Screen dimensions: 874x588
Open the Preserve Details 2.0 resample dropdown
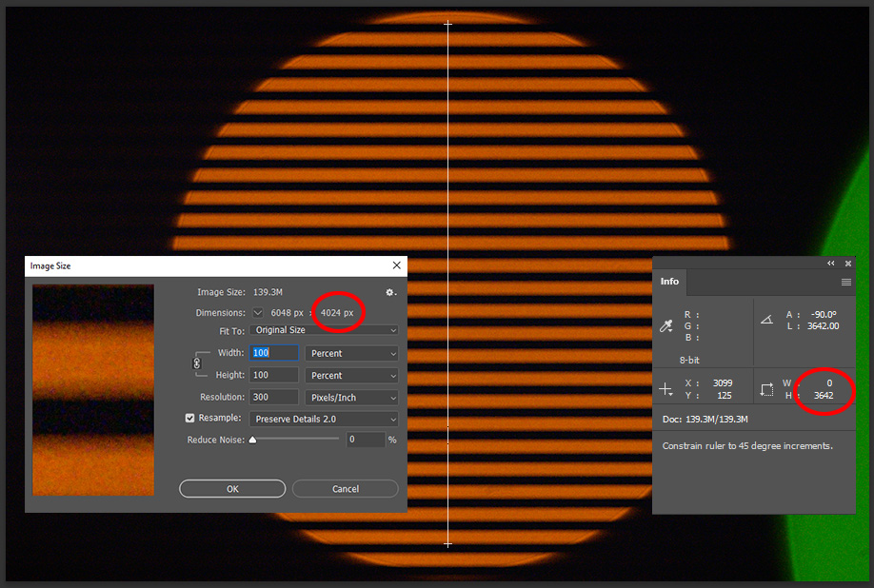(x=324, y=419)
